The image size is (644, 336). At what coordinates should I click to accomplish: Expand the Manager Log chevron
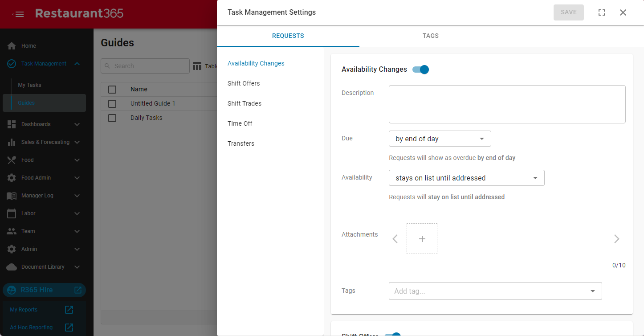[x=77, y=196]
